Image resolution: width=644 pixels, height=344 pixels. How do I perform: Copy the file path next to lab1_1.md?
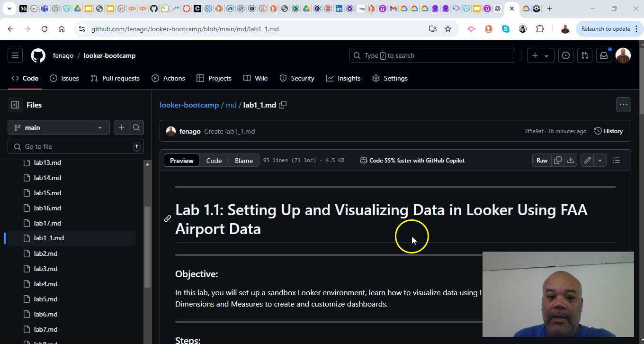(283, 105)
